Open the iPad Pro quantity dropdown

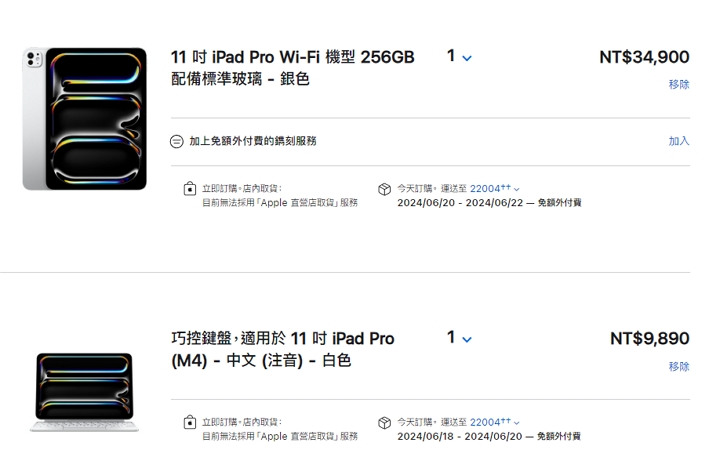(459, 57)
